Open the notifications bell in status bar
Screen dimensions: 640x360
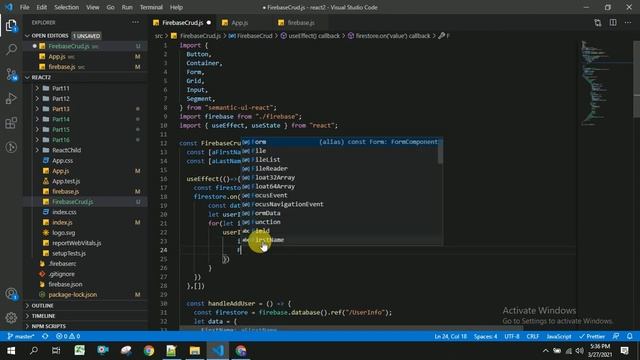tap(629, 336)
